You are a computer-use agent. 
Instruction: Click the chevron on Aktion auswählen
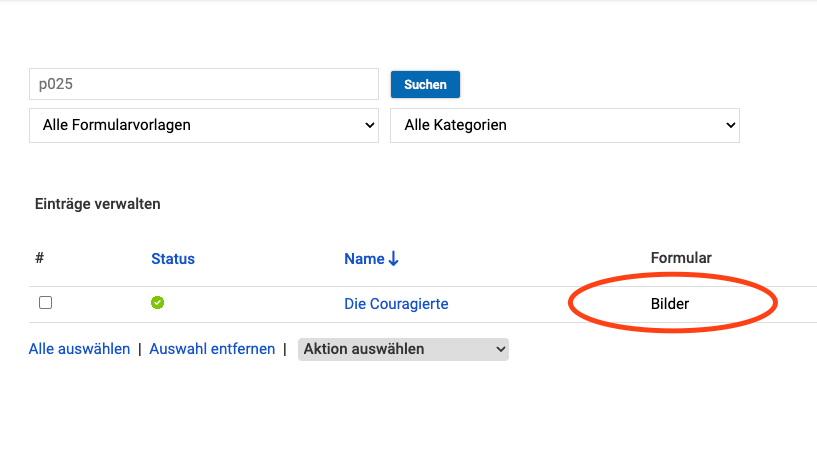coord(499,349)
